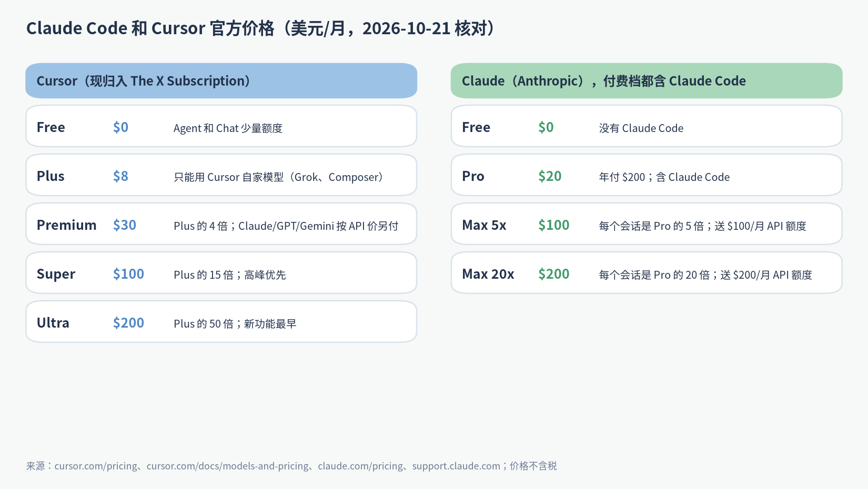Click the $200 price in the Ultra row
This screenshot has width=868, height=489.
[x=128, y=323]
